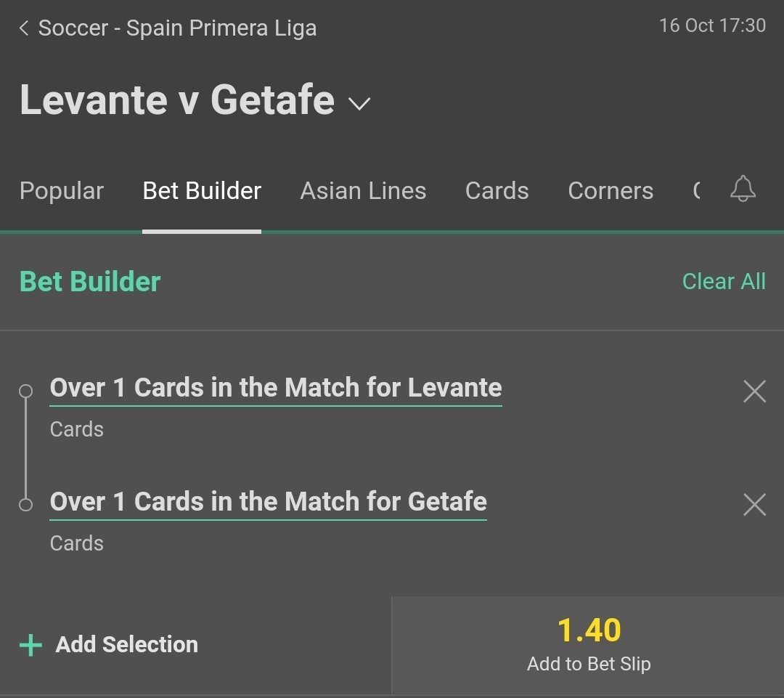Screen dimensions: 784x698
Task: Tap the partially hidden tab after Corners
Action: 697,191
